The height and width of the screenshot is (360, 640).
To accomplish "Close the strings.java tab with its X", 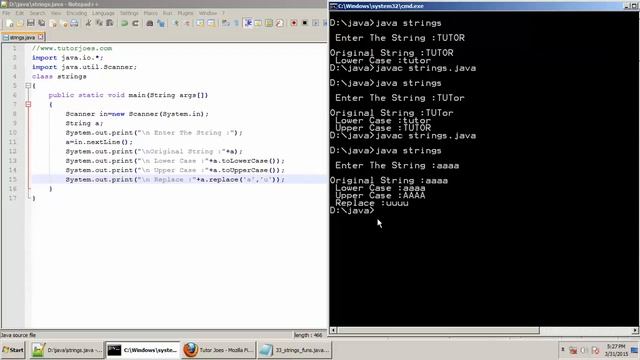I will click(x=40, y=37).
